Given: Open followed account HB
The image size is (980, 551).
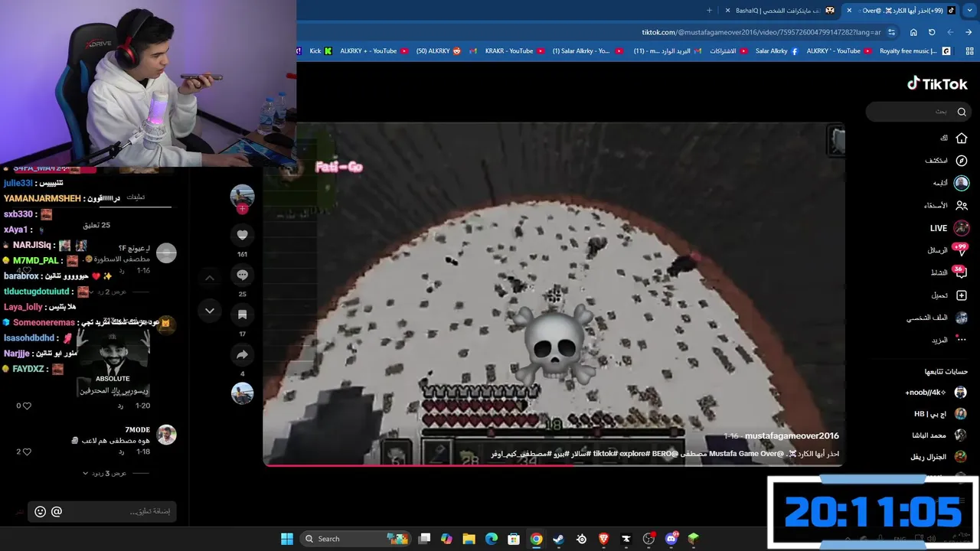Looking at the screenshot, I should pos(940,414).
